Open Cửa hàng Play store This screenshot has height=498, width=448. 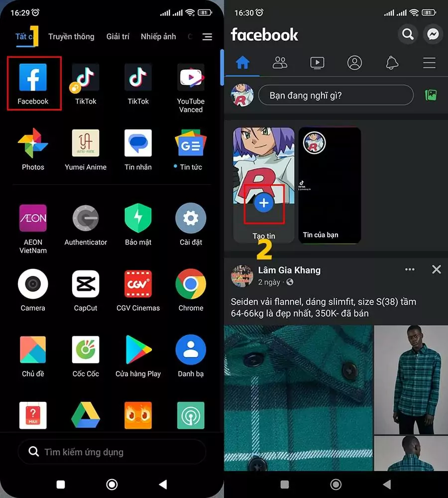tap(138, 350)
